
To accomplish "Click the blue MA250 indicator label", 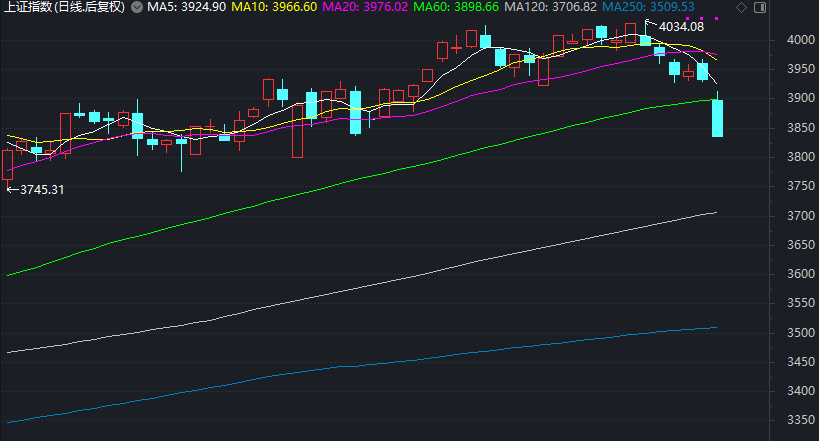I will (648, 7).
